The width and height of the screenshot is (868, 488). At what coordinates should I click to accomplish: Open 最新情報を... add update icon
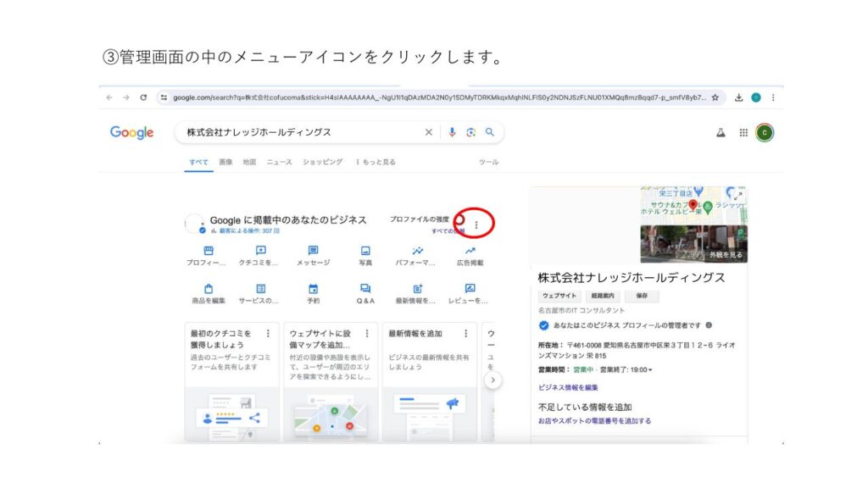click(x=417, y=289)
